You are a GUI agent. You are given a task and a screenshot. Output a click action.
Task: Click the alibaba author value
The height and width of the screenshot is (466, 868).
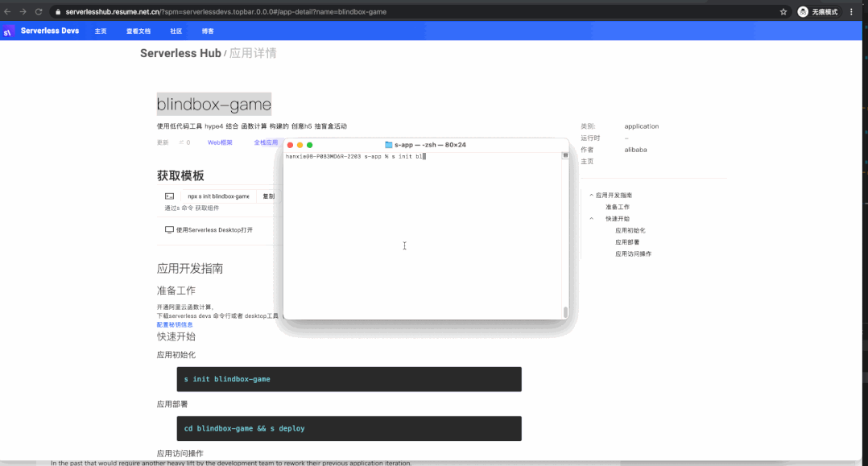635,150
